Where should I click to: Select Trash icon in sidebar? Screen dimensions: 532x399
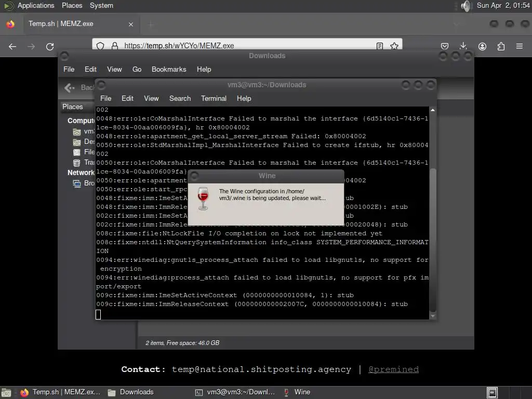point(77,163)
